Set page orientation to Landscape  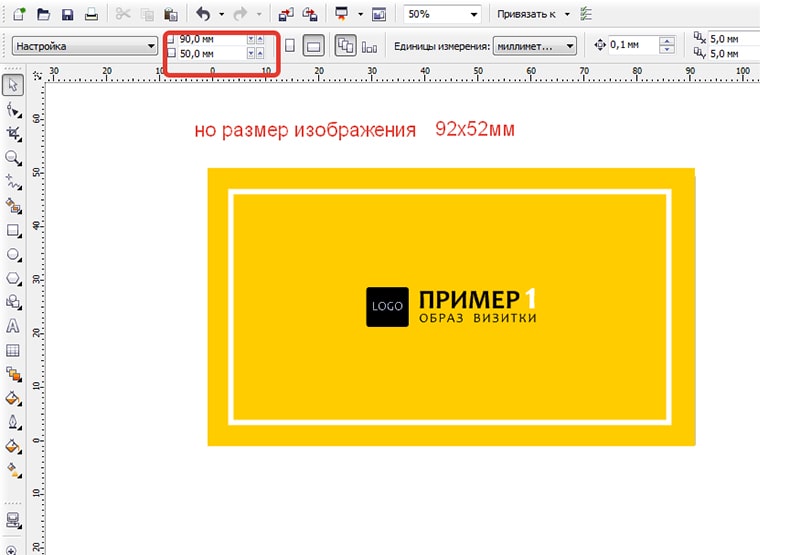[313, 46]
